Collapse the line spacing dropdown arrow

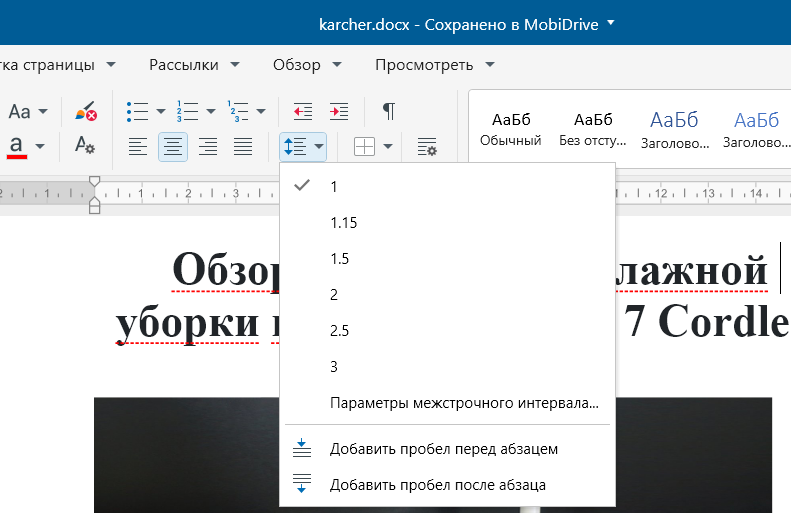[x=319, y=147]
